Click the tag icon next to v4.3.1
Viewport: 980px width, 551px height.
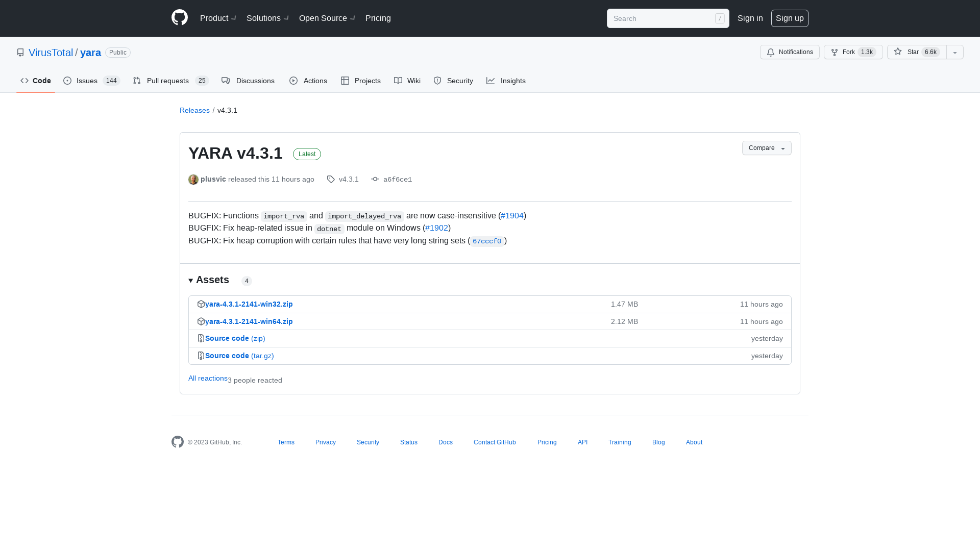[x=331, y=180]
